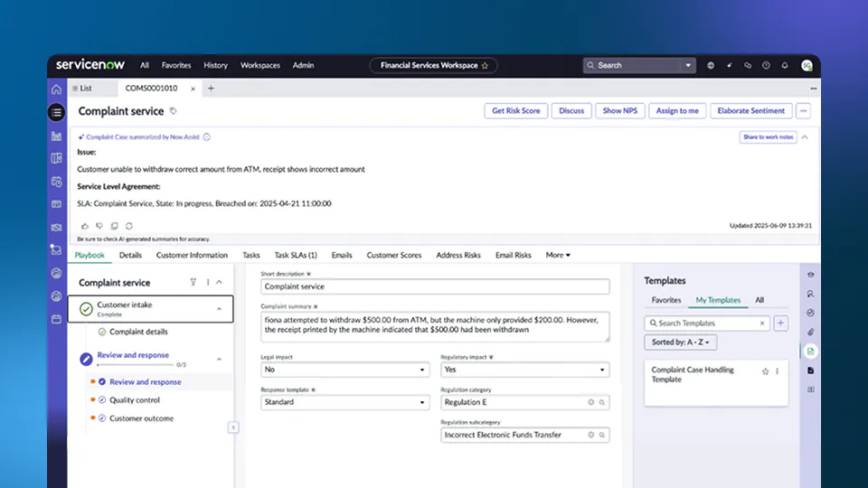Give thumbs down on AI summary
Screen dimensions: 868x488
[99, 226]
